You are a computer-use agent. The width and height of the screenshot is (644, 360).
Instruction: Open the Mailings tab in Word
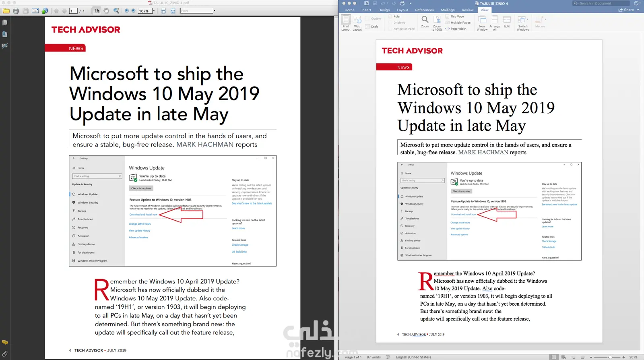coord(448,10)
